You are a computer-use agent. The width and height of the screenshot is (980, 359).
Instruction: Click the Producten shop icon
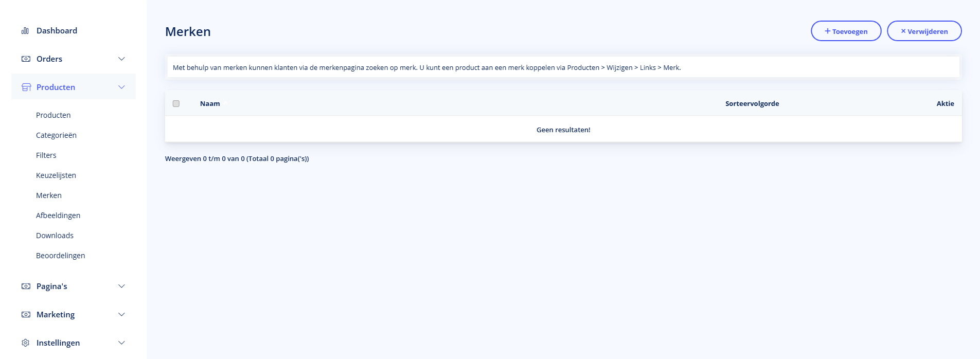[x=26, y=87]
